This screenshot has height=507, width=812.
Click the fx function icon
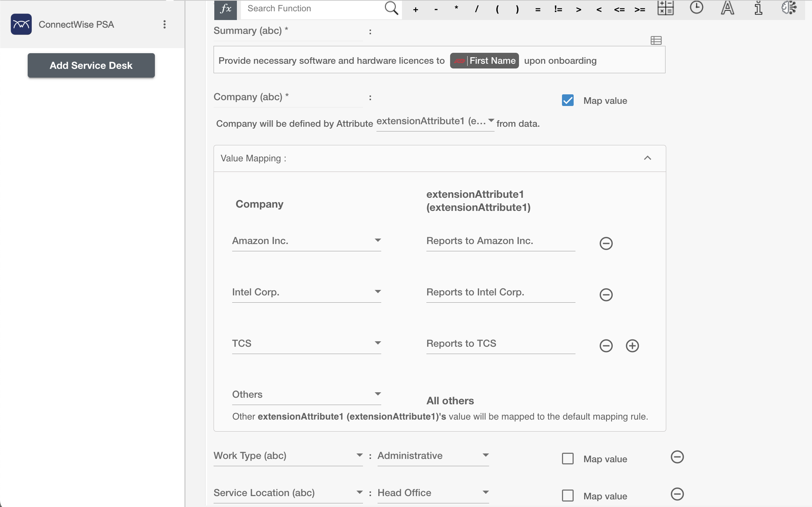tap(226, 9)
